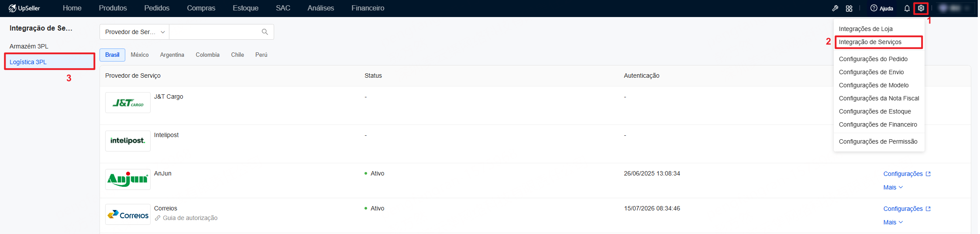Viewport: 980px width, 234px height.
Task: Click the wrench tools icon
Action: [x=835, y=8]
